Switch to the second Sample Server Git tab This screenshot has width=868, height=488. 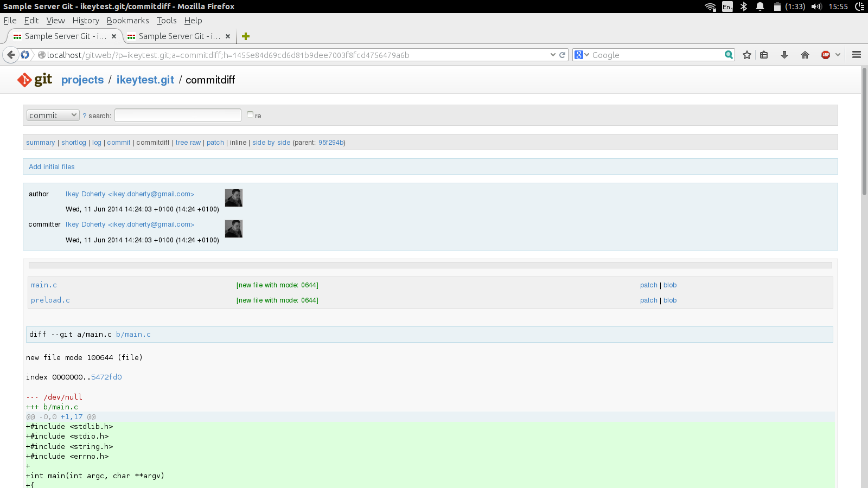(x=179, y=36)
